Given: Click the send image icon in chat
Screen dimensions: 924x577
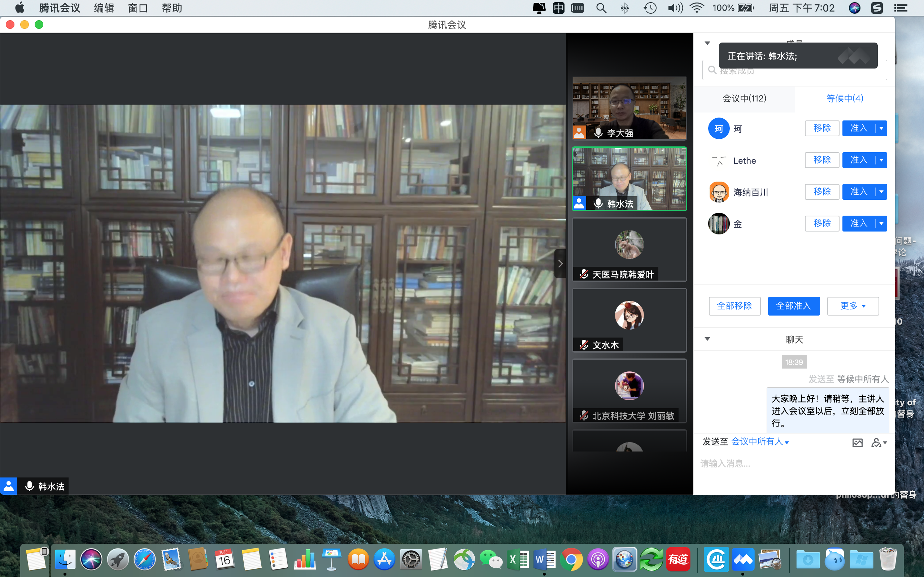Looking at the screenshot, I should (x=857, y=443).
